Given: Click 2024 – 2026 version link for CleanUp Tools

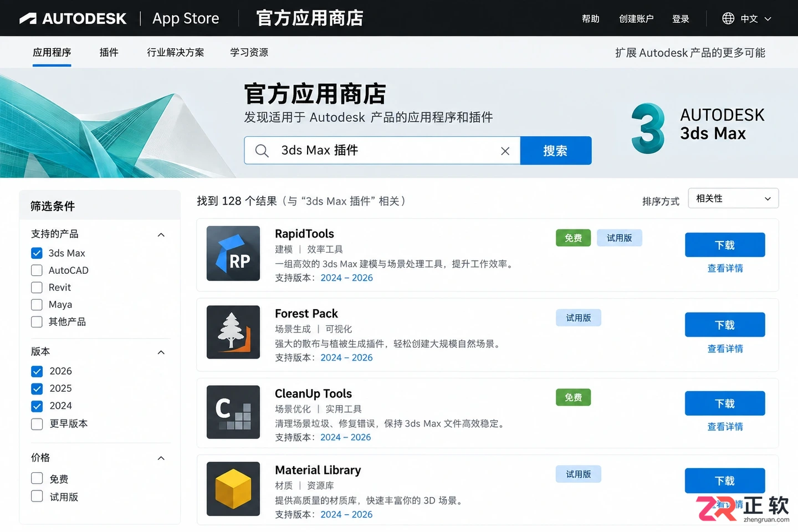Looking at the screenshot, I should (x=346, y=438).
